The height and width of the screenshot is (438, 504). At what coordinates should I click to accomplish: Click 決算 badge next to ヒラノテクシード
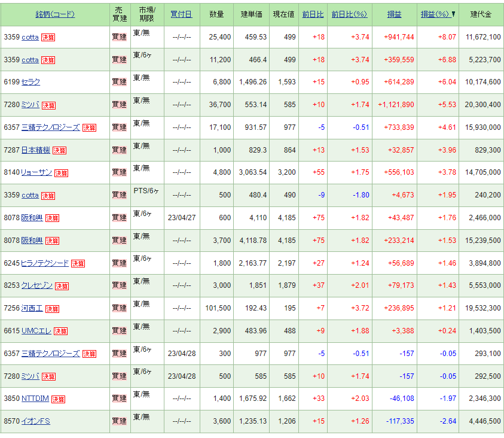tap(78, 264)
